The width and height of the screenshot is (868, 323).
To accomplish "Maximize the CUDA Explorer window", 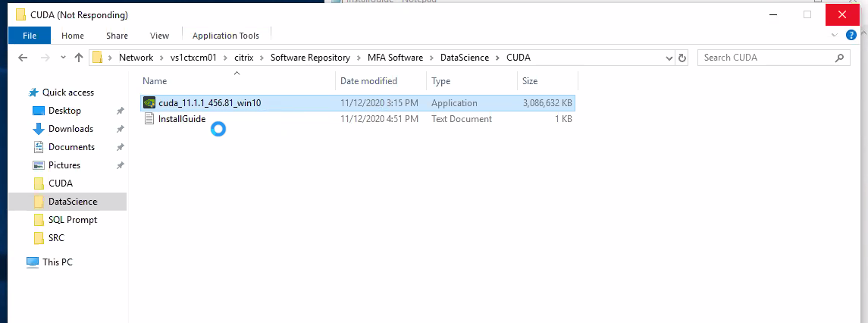I will pyautogui.click(x=807, y=14).
